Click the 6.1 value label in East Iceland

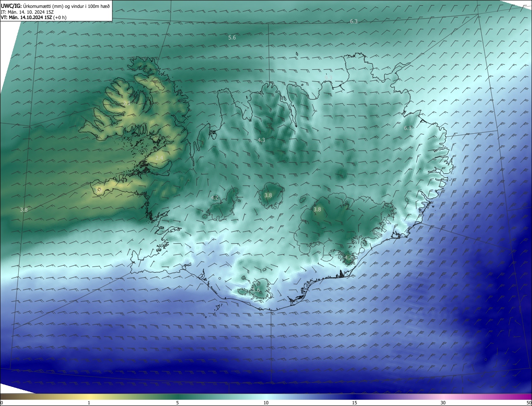click(x=408, y=128)
